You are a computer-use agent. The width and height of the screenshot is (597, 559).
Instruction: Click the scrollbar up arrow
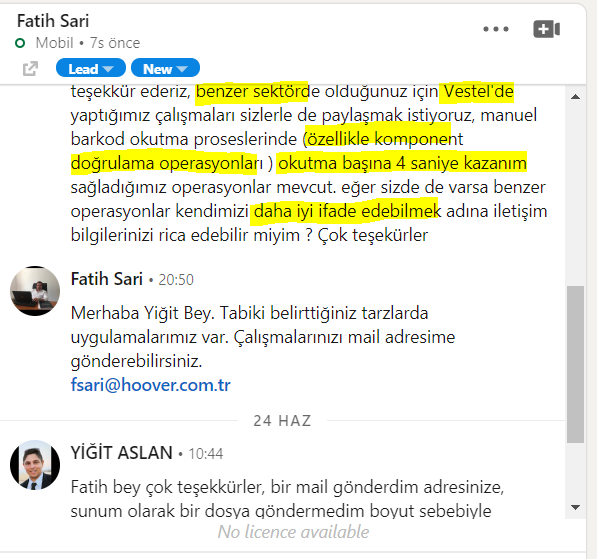[575, 97]
